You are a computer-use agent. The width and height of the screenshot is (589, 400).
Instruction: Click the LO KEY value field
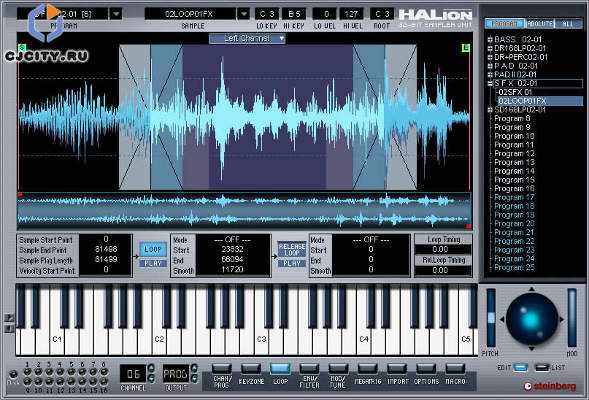tap(267, 14)
